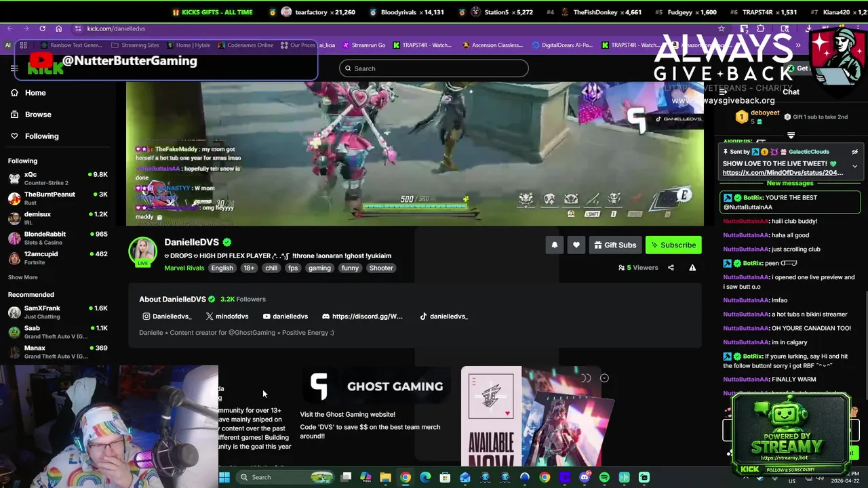Click the Shooter tag
Image resolution: width=868 pixels, height=488 pixels.
tap(381, 268)
